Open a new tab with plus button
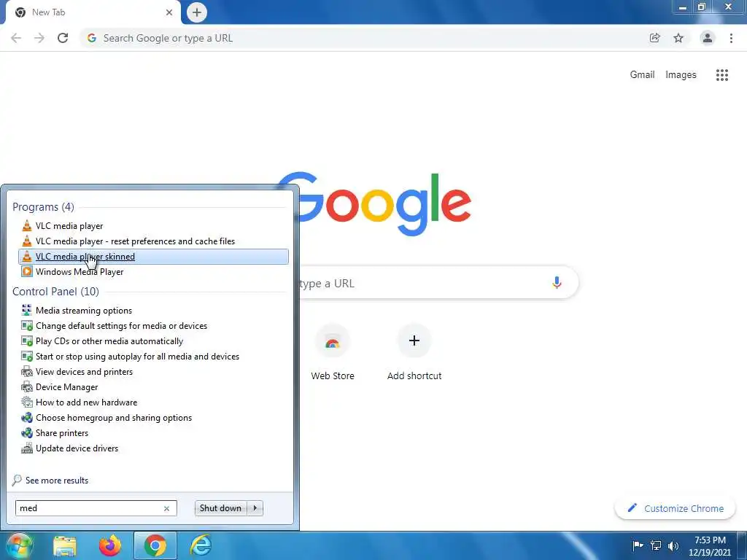This screenshot has width=747, height=560. (197, 12)
